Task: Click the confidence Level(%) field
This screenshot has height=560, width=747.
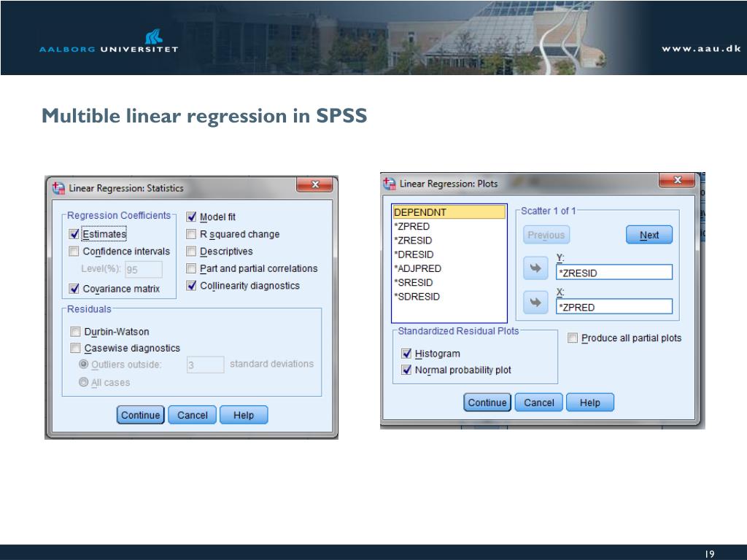Action: pyautogui.click(x=144, y=270)
